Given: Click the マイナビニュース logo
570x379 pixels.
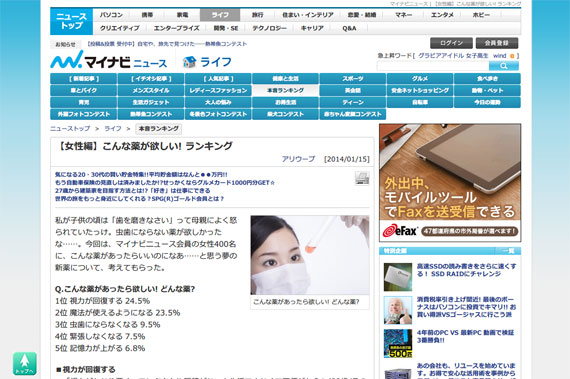Looking at the screenshot, I should click(x=109, y=60).
